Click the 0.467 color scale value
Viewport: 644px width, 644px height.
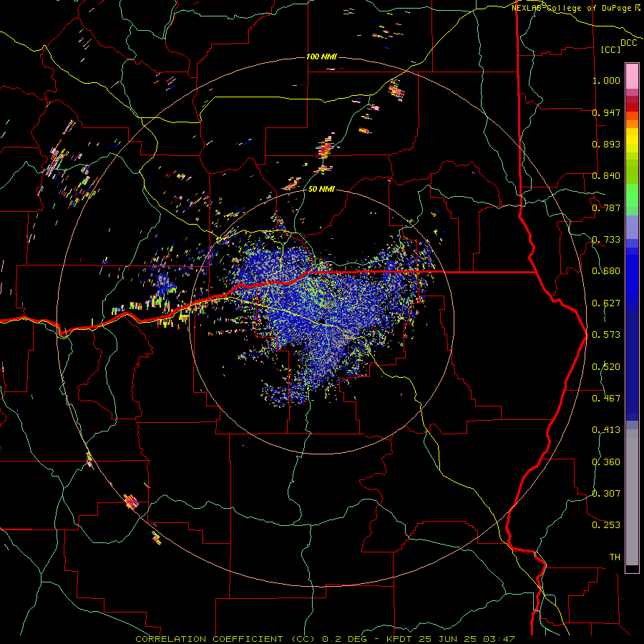pos(606,399)
